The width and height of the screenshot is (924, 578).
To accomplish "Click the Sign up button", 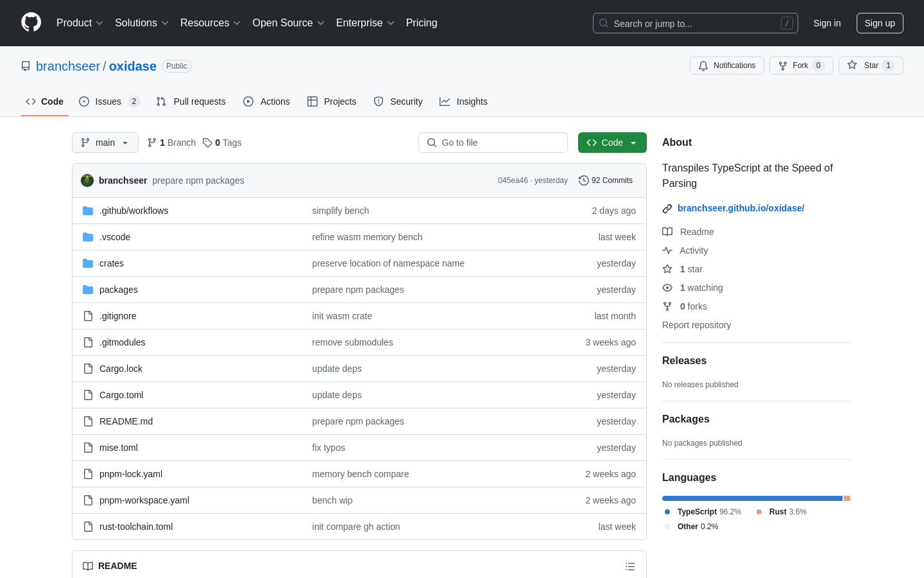I will click(x=880, y=23).
